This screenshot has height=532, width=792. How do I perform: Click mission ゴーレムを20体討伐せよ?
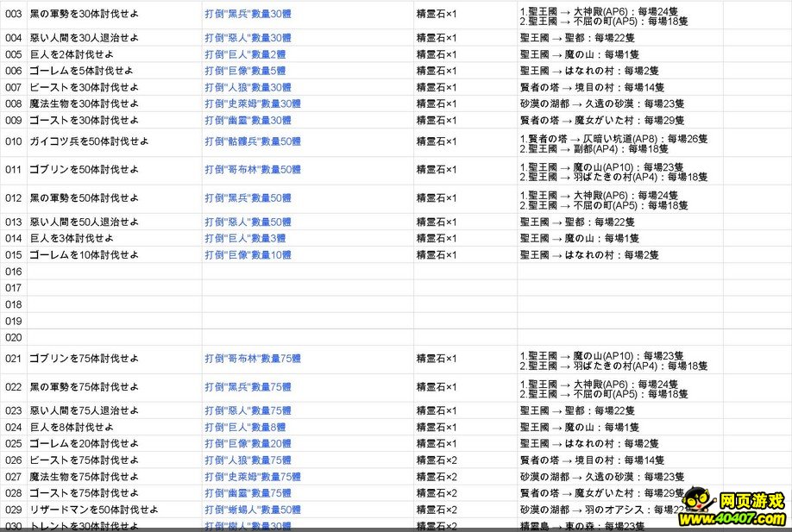pos(84,444)
